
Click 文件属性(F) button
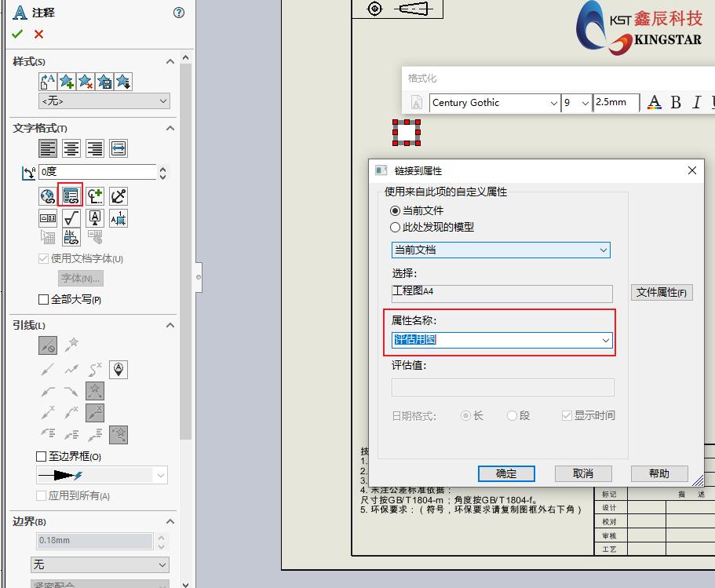click(x=662, y=292)
